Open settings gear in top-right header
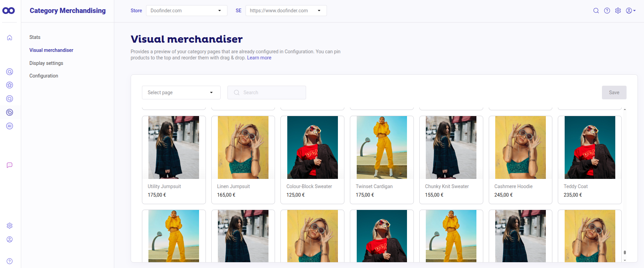The width and height of the screenshot is (644, 268). click(x=618, y=11)
